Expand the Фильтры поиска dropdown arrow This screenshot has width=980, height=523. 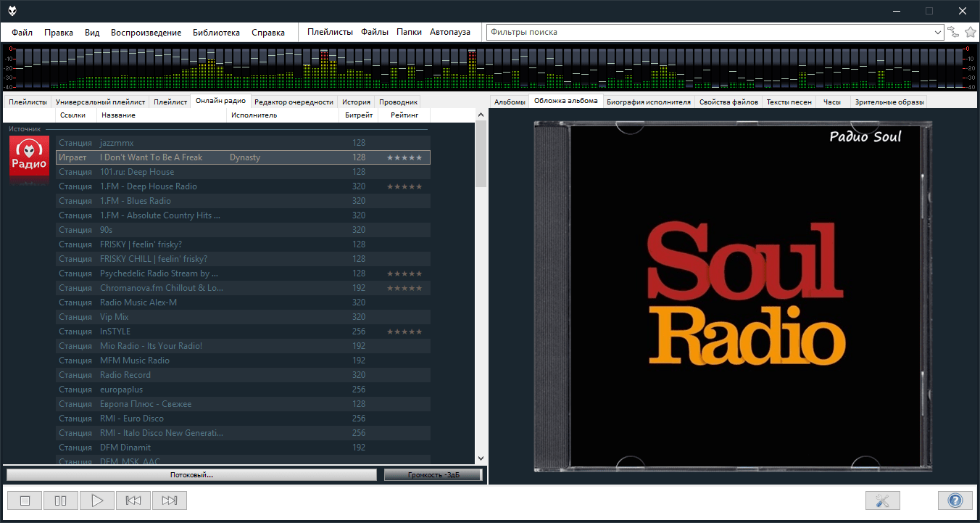point(938,33)
